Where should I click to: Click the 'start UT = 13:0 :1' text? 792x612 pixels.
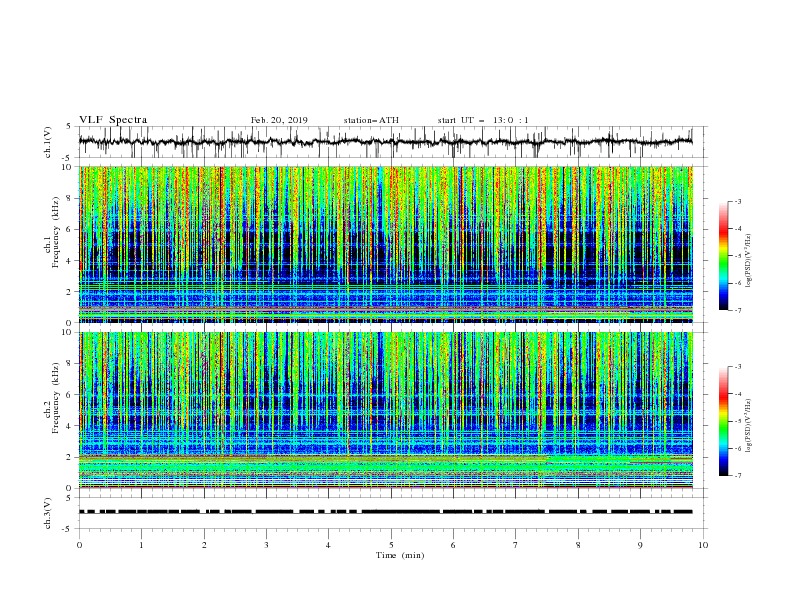click(483, 120)
